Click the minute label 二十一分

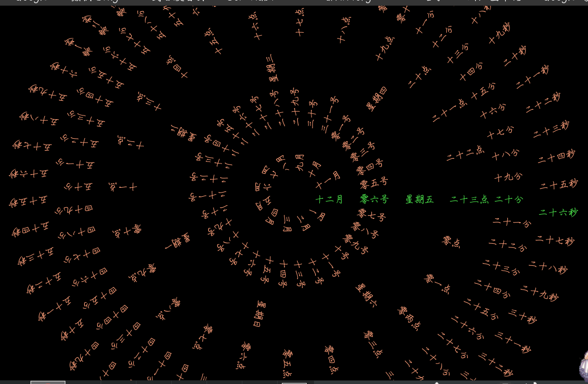coord(512,222)
